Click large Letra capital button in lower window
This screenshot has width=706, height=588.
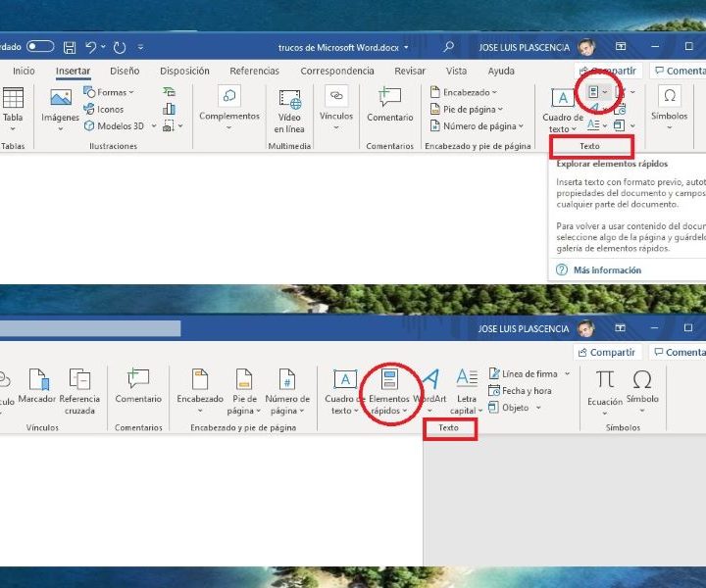click(467, 391)
